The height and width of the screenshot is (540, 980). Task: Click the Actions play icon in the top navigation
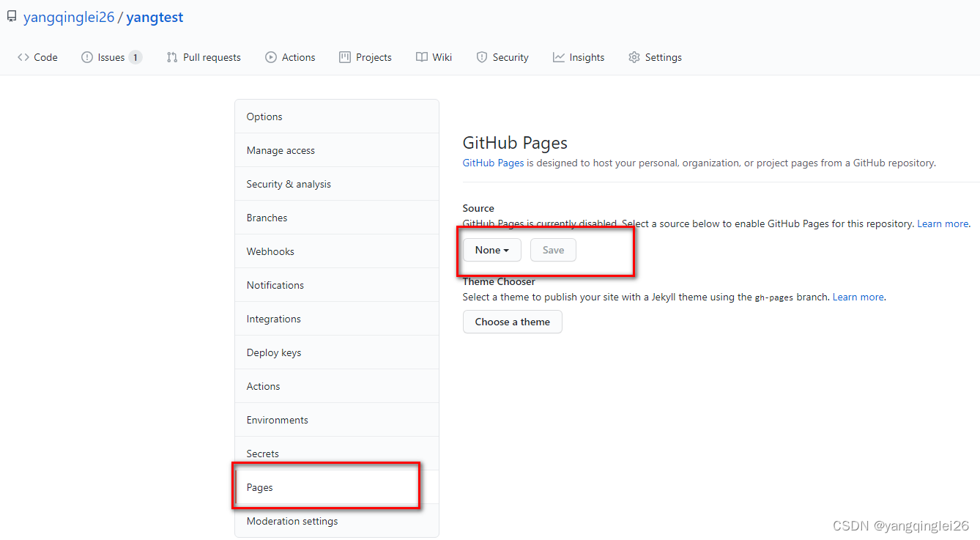(271, 57)
